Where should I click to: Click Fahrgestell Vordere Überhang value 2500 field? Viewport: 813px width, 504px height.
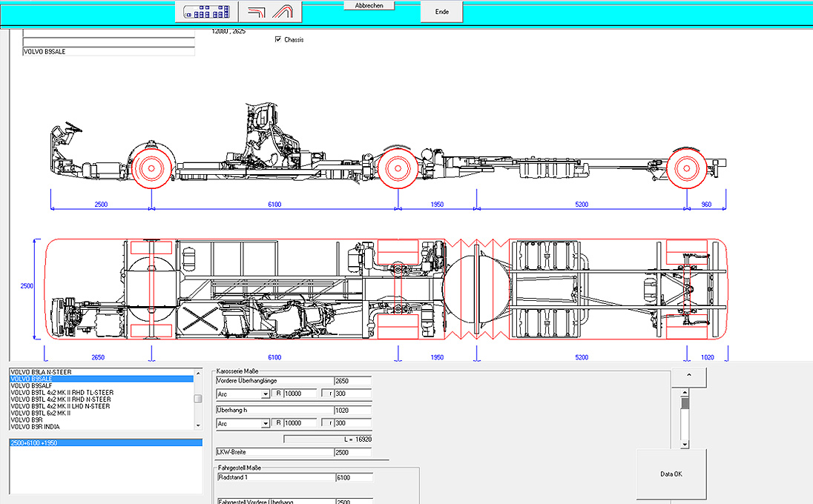tap(354, 502)
